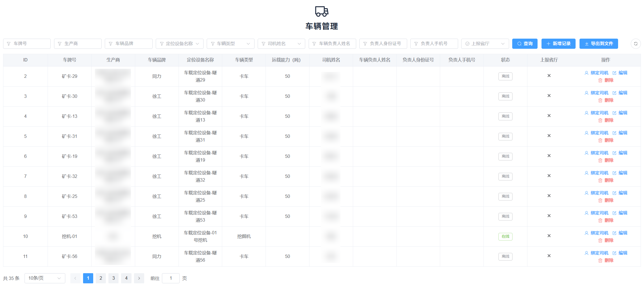644x287 pixels.
Task: Click the 离线 status tag for 矿卡-29
Action: tap(505, 76)
